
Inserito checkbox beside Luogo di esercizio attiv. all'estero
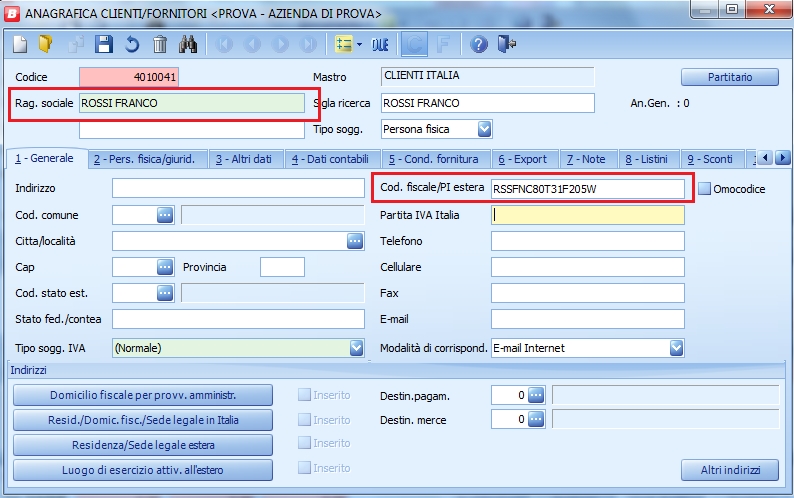pyautogui.click(x=304, y=468)
